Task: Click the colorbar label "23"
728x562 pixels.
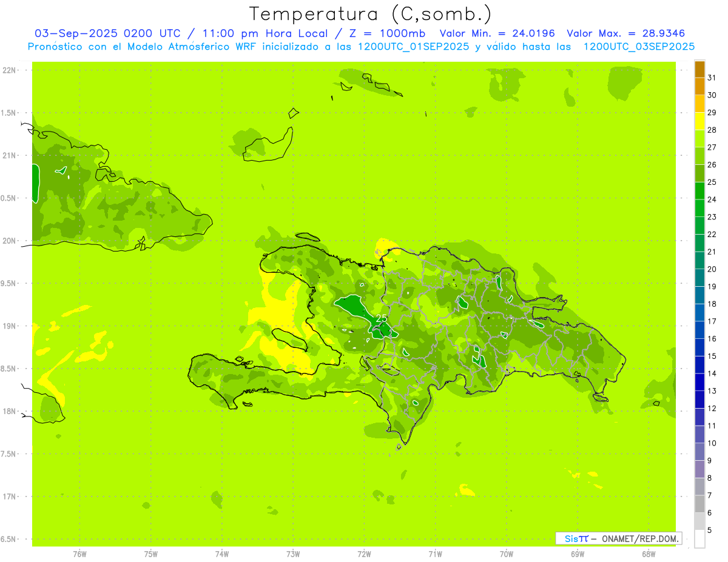Action: pos(712,216)
